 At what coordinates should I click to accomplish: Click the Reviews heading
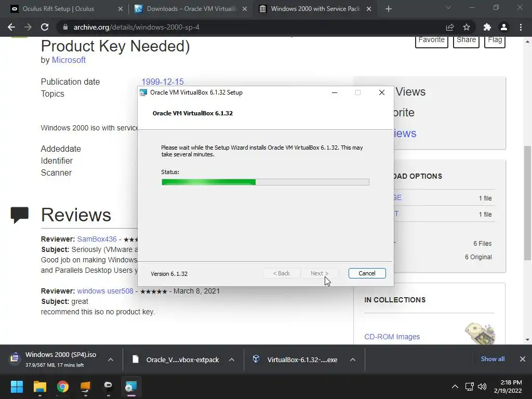(x=76, y=215)
